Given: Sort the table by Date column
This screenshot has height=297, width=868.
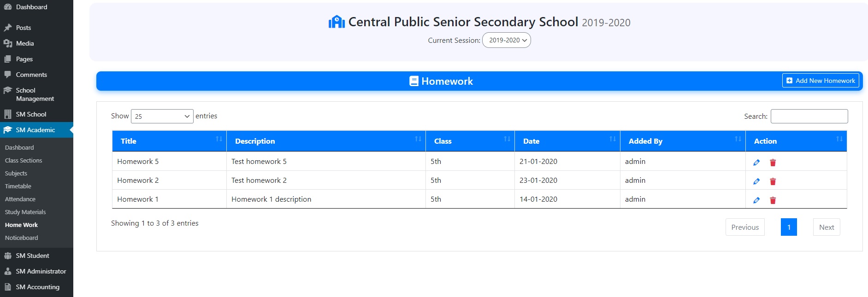Looking at the screenshot, I should click(x=567, y=141).
